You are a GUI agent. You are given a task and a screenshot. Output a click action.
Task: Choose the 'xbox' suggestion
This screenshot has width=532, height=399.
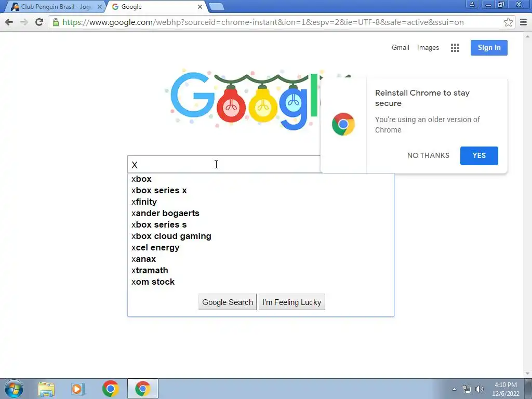pos(261,179)
